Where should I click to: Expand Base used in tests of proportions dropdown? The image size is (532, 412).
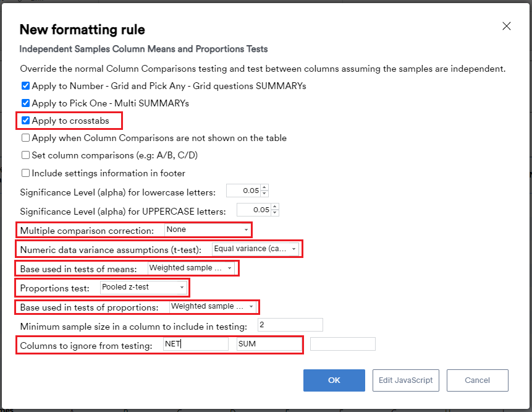tap(213, 306)
